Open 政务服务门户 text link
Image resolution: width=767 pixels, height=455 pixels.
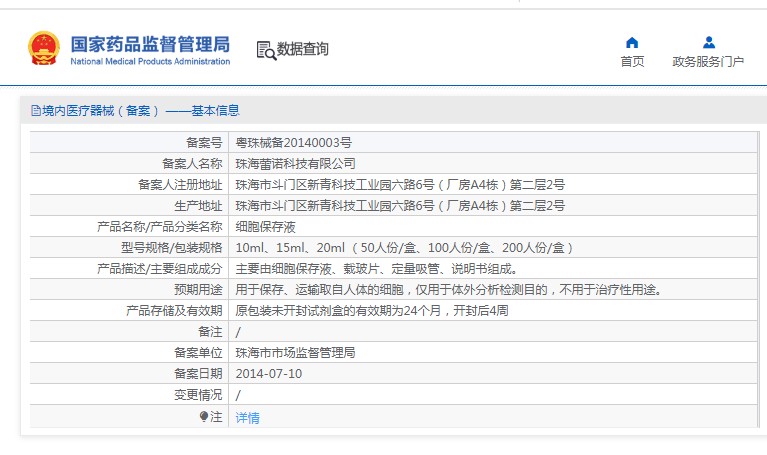708,62
